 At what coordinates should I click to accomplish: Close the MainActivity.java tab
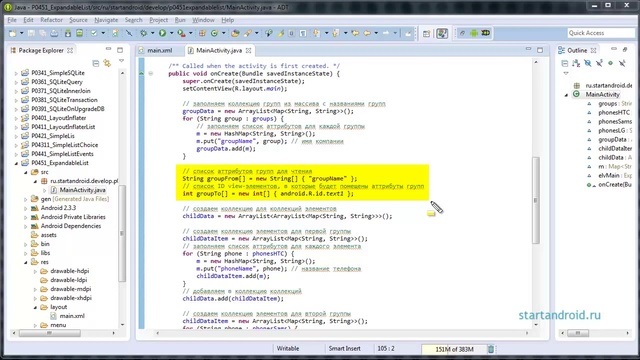click(x=248, y=51)
